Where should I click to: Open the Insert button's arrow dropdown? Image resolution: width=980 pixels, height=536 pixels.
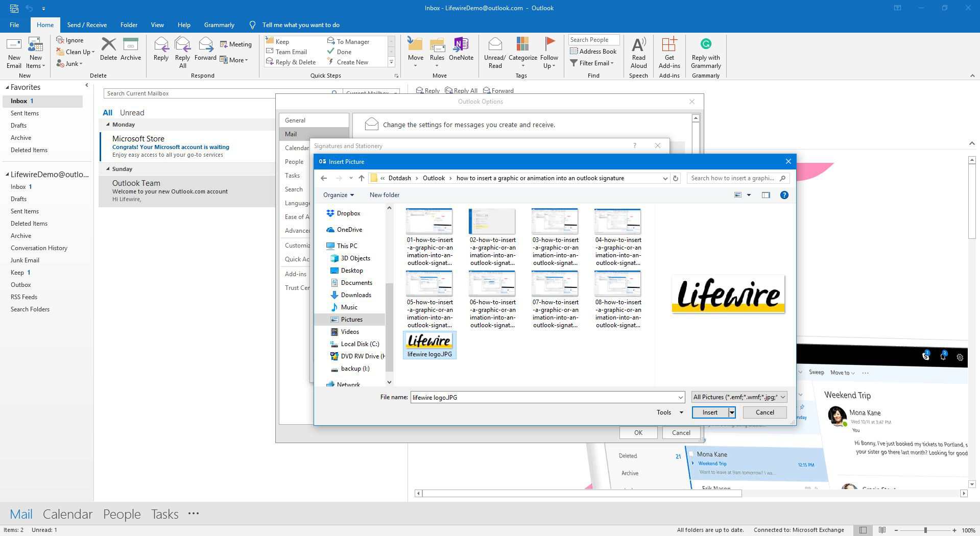pyautogui.click(x=732, y=412)
